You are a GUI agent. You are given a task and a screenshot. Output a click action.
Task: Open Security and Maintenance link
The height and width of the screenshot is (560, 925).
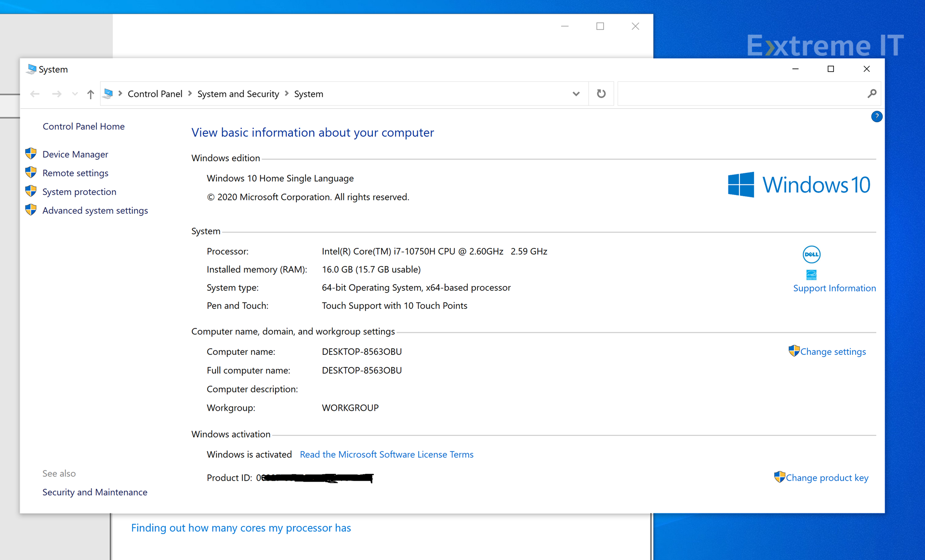point(94,492)
